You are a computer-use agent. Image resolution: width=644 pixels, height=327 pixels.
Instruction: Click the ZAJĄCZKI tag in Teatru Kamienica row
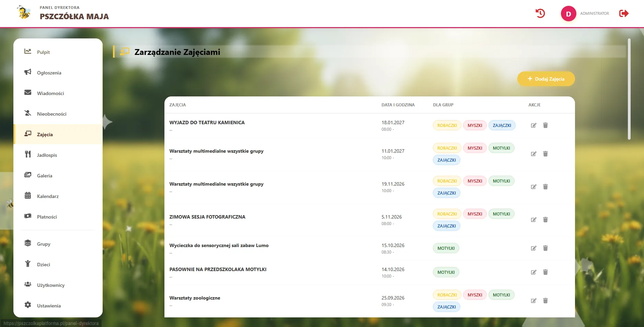click(x=502, y=126)
